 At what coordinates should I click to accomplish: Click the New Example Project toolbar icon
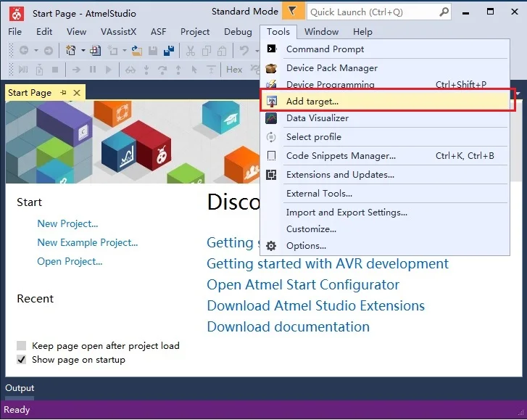96,51
